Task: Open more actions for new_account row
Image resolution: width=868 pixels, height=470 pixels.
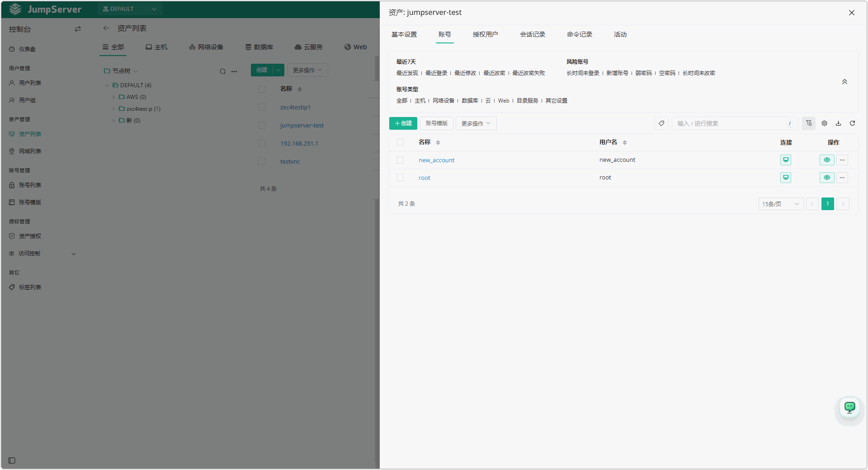Action: 842,160
